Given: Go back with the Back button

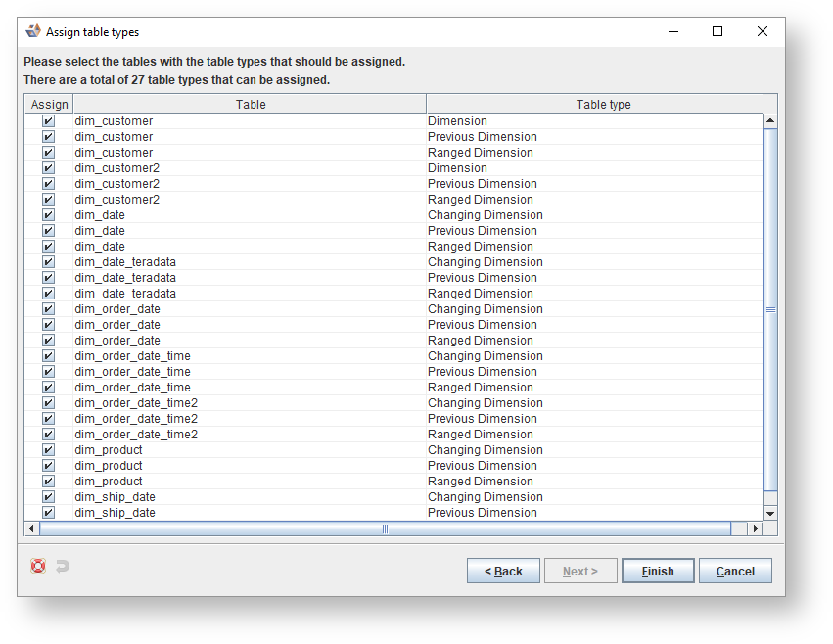Looking at the screenshot, I should [x=503, y=571].
